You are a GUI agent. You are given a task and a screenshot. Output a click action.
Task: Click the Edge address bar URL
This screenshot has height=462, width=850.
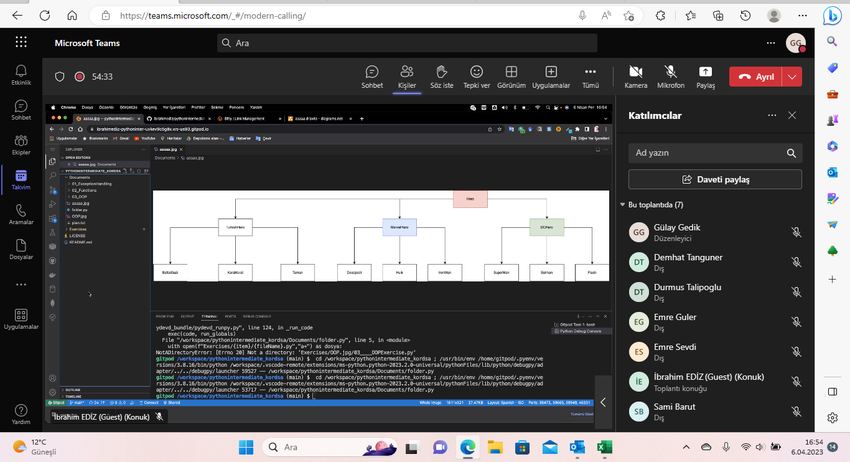[212, 16]
